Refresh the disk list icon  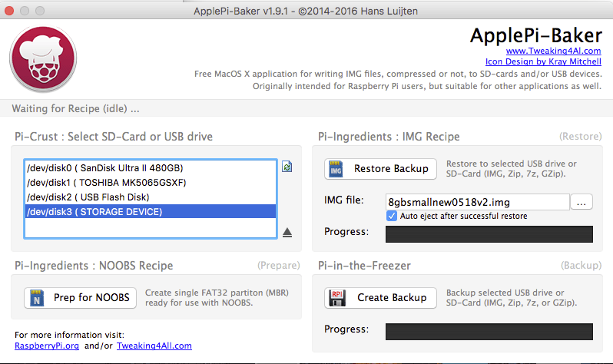click(x=287, y=167)
